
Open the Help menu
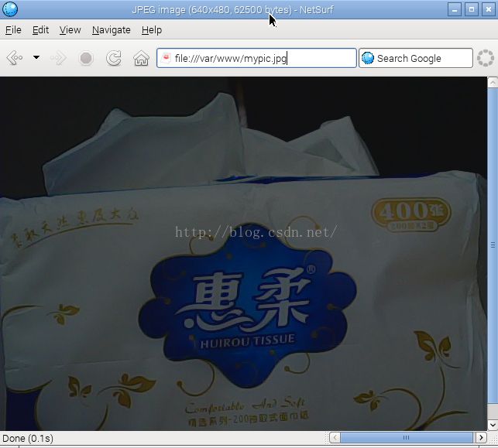coord(152,30)
